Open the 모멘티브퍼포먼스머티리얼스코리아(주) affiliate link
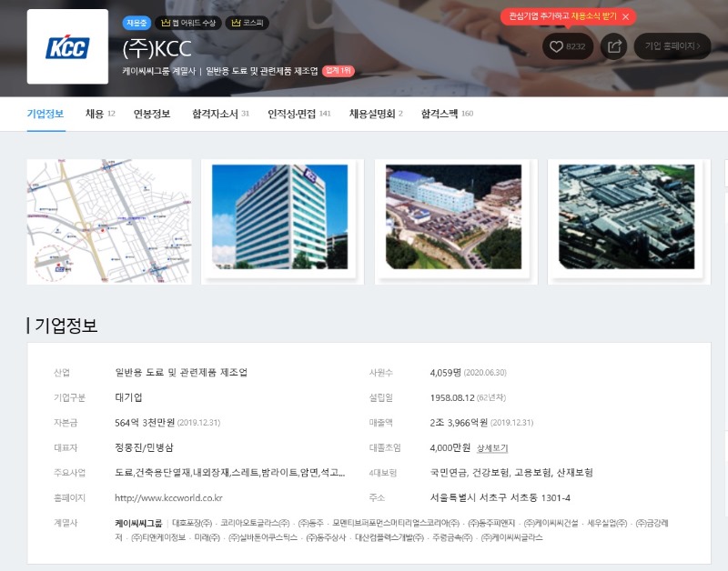Screen dimensions: 728x571 tap(396, 523)
